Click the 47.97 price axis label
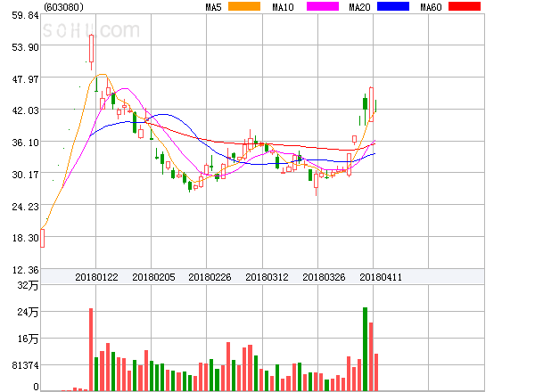This screenshot has height=392, width=535. (x=25, y=79)
